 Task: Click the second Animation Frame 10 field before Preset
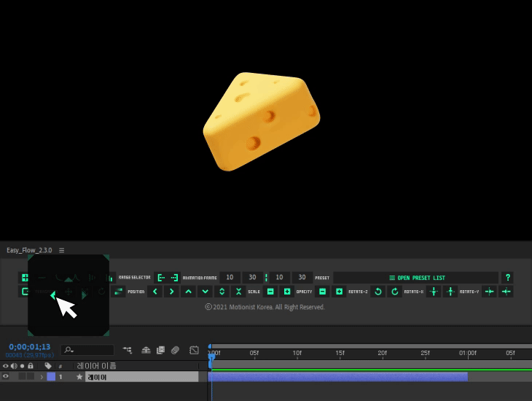pos(279,277)
